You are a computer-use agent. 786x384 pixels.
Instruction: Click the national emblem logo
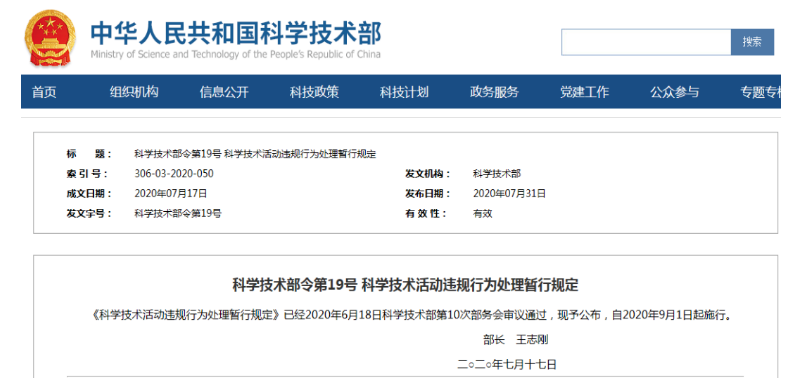coord(50,38)
